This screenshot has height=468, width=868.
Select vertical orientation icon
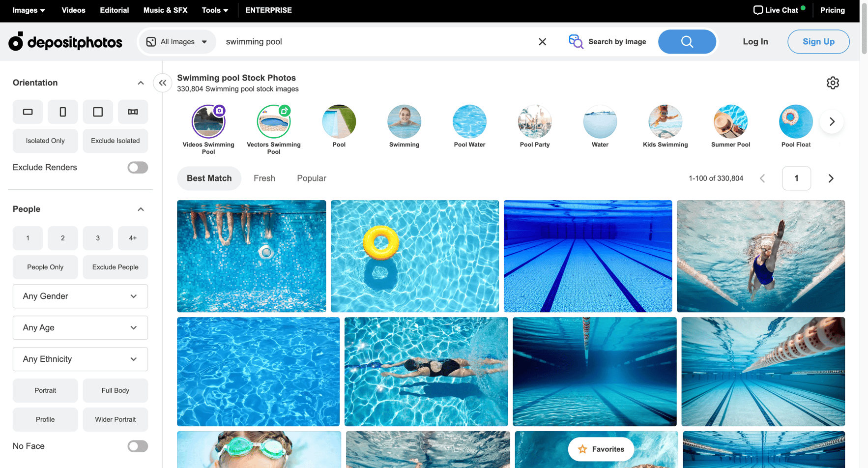pyautogui.click(x=63, y=112)
